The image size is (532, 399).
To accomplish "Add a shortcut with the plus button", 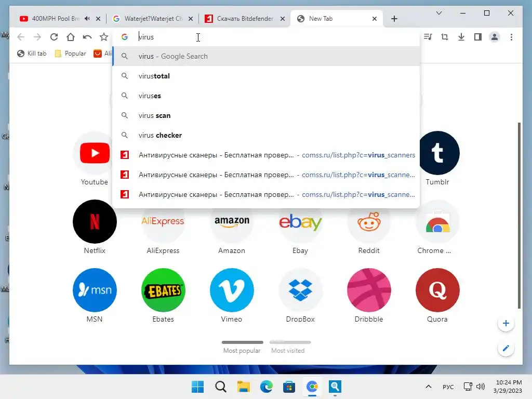I will point(506,323).
